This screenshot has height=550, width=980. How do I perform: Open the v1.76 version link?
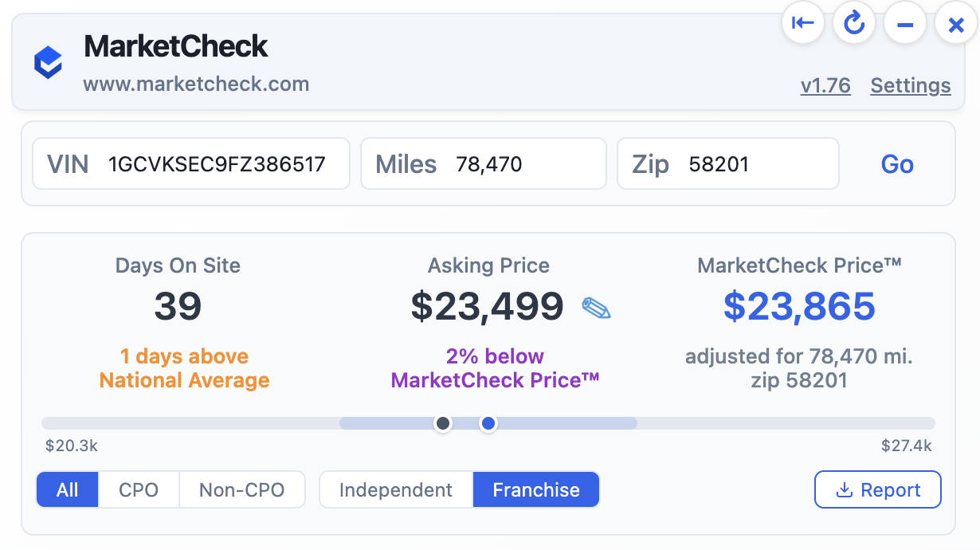tap(825, 85)
